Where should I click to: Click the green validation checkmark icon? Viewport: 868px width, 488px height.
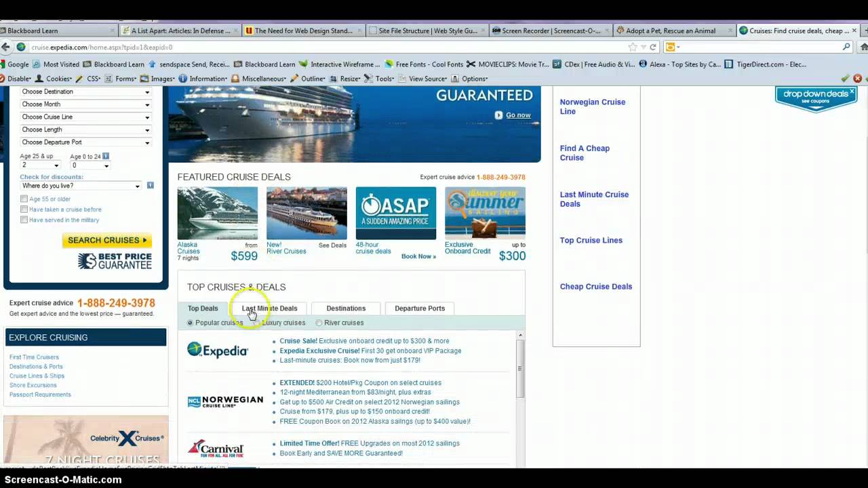point(845,79)
